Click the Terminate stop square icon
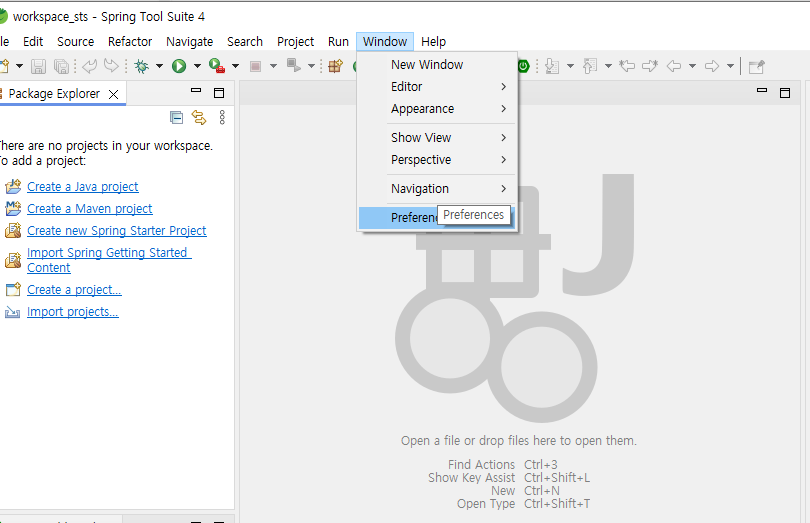The image size is (810, 523). pos(255,66)
